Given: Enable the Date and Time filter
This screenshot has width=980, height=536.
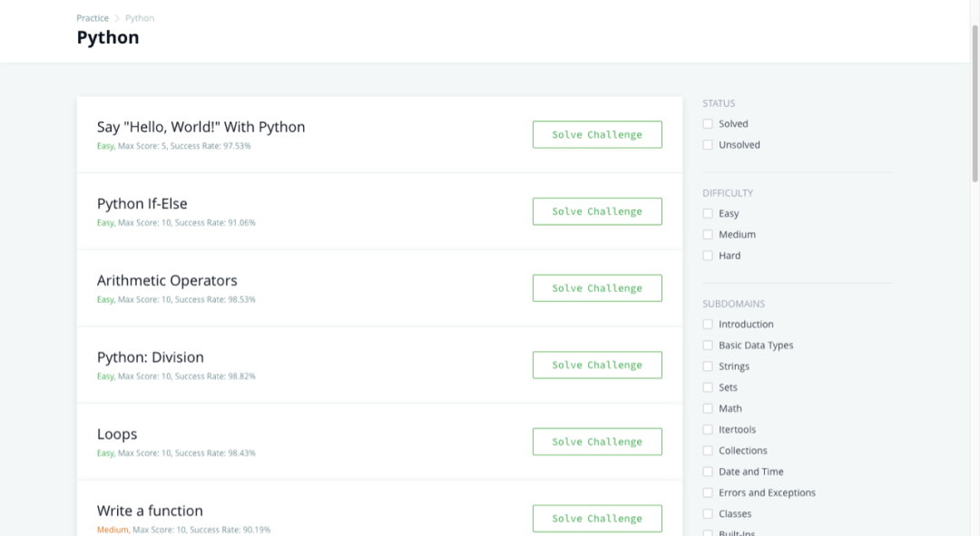Looking at the screenshot, I should pos(708,472).
